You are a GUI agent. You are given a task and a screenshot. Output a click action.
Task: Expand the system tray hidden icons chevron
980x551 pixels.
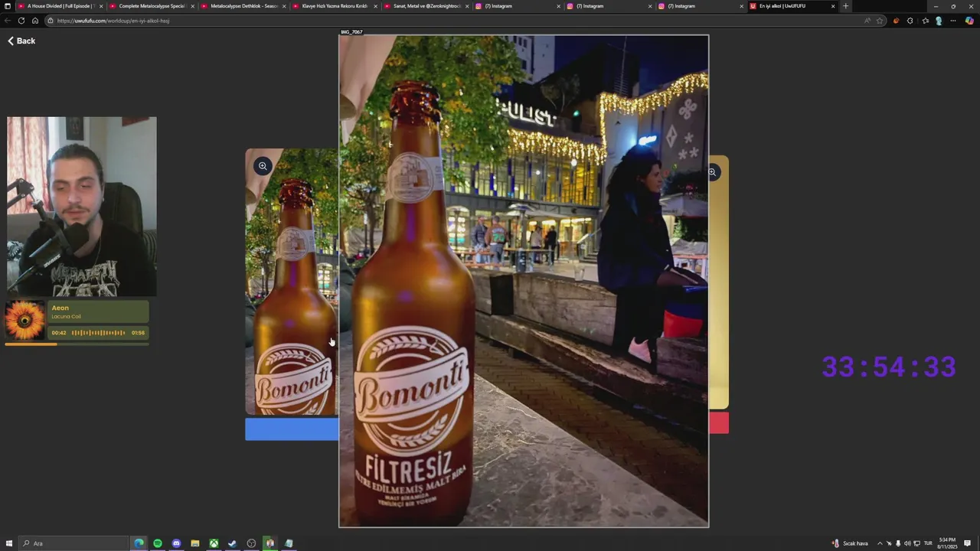(880, 543)
